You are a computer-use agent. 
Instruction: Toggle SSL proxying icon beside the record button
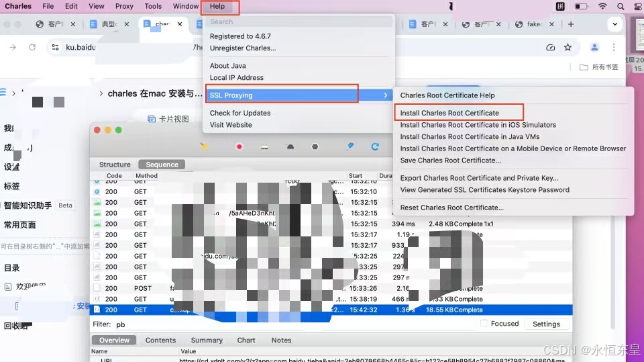[x=264, y=147]
